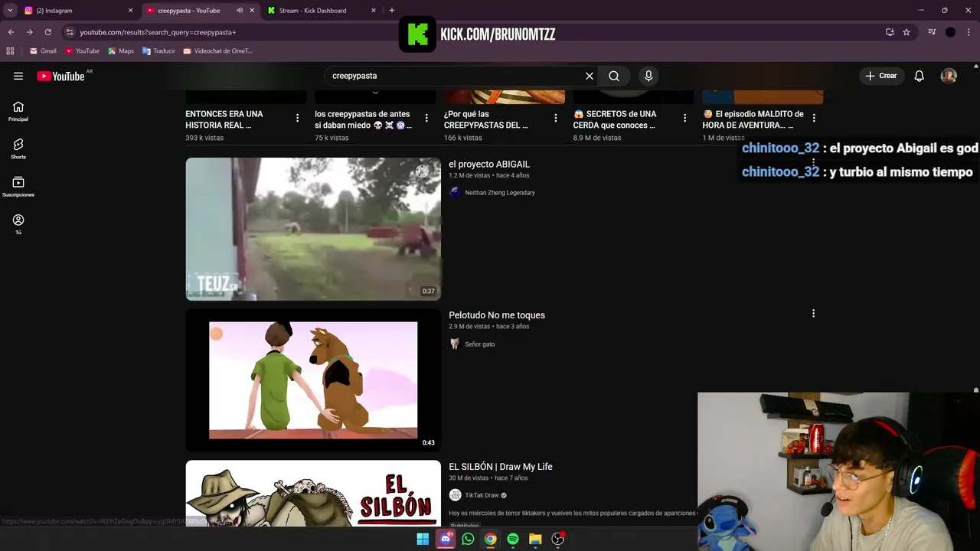Image resolution: width=980 pixels, height=551 pixels.
Task: Open options for ENTONCES ERA UNA HISTORIA REAL
Action: [x=297, y=118]
